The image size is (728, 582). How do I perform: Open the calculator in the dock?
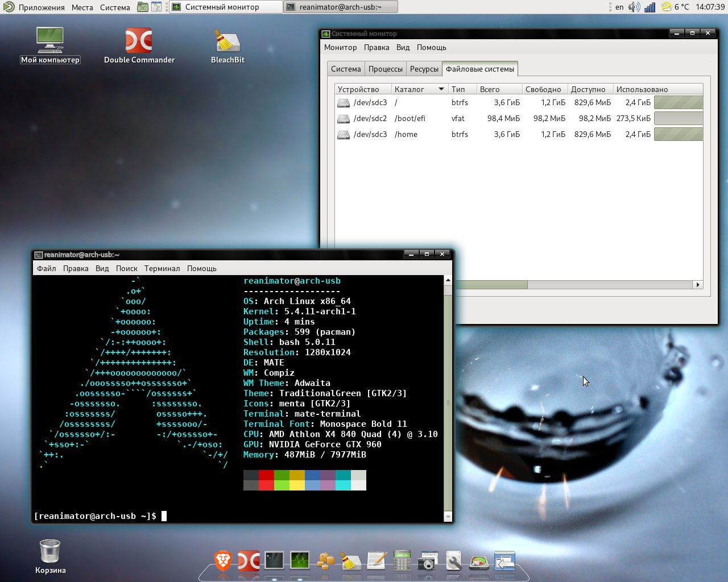[402, 561]
